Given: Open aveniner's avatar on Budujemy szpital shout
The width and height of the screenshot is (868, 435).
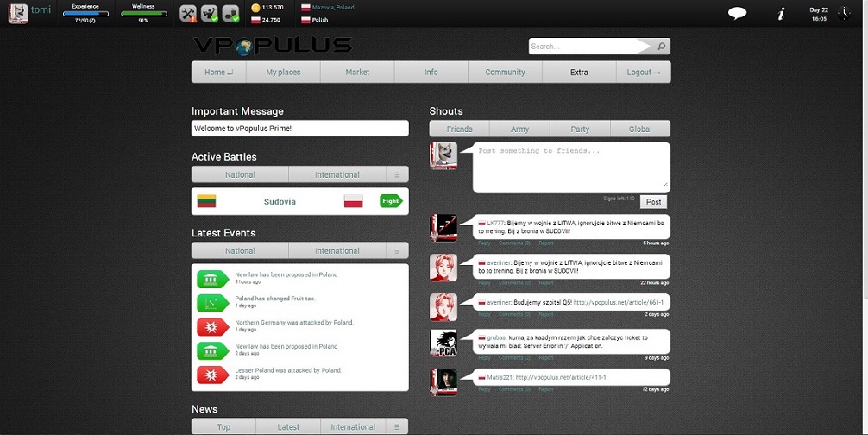Looking at the screenshot, I should pos(443,307).
